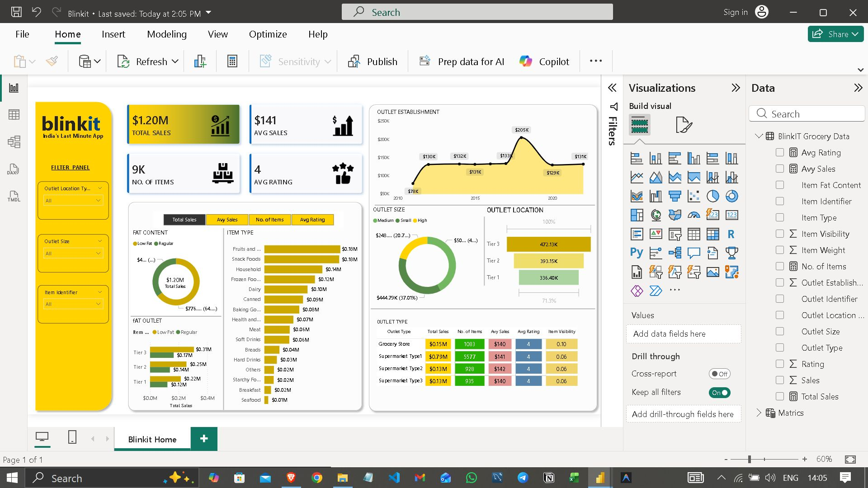Screen dimensions: 868x488
Task: Check the Item Visibility field
Action: tap(780, 234)
